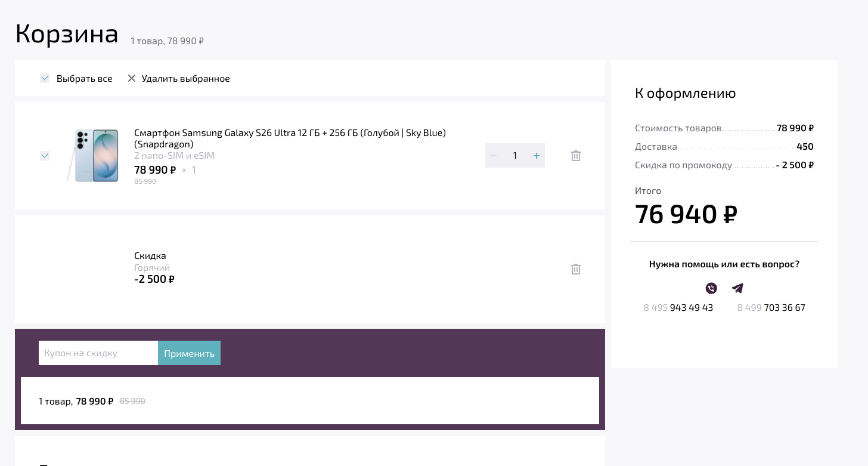Click the '2 nano-SIM и eSIM' text

[x=174, y=156]
